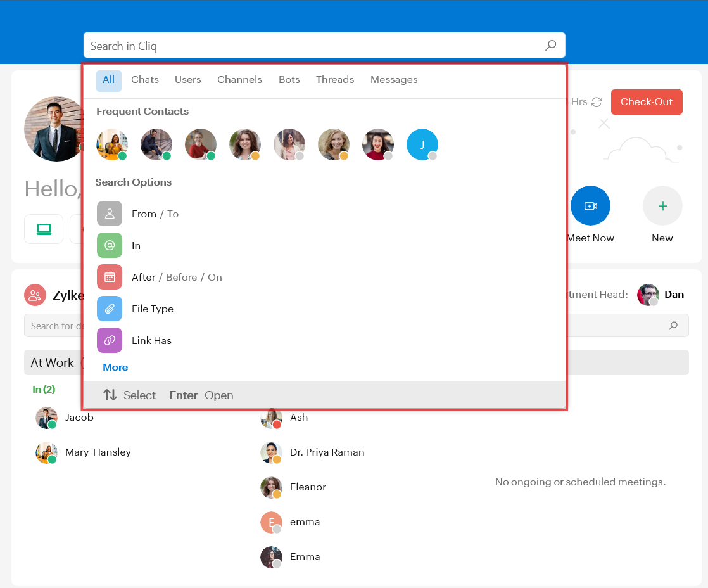Viewport: 708px width, 588px height.
Task: Open Dr. Priya Raman's entry
Action: point(327,452)
